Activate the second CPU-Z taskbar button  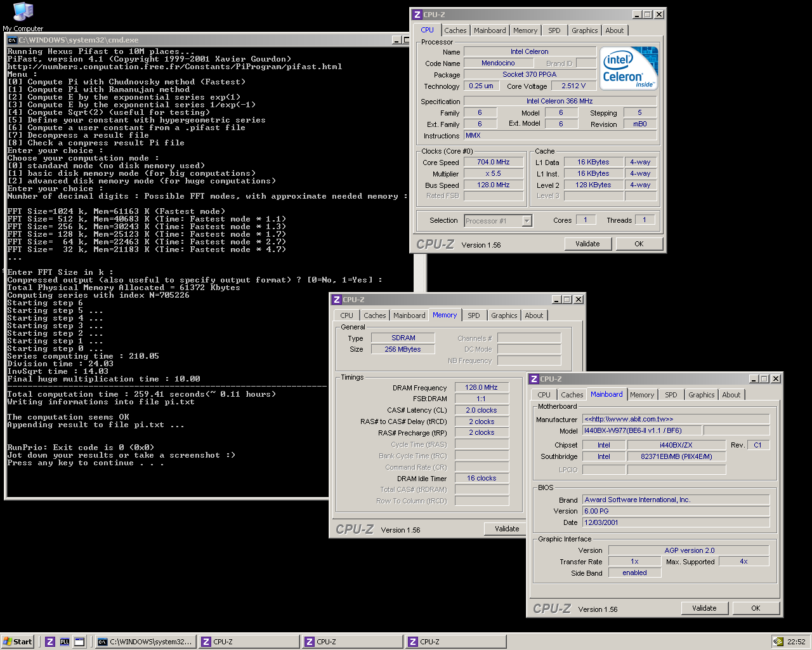(352, 642)
